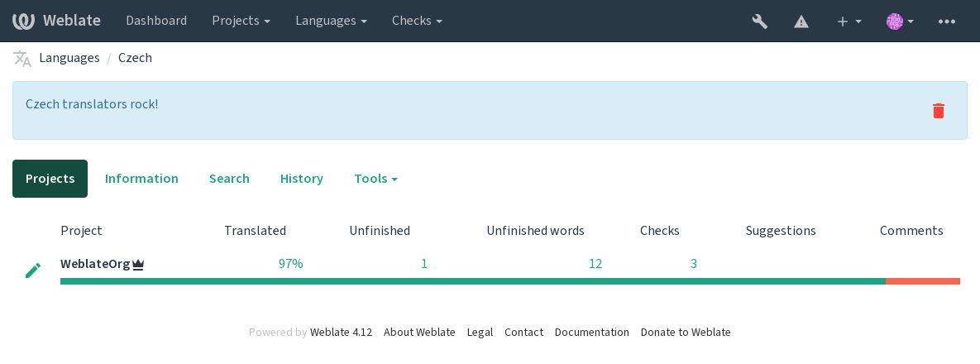This screenshot has height=364, width=980.
Task: Select the Projects tab
Action: point(50,179)
